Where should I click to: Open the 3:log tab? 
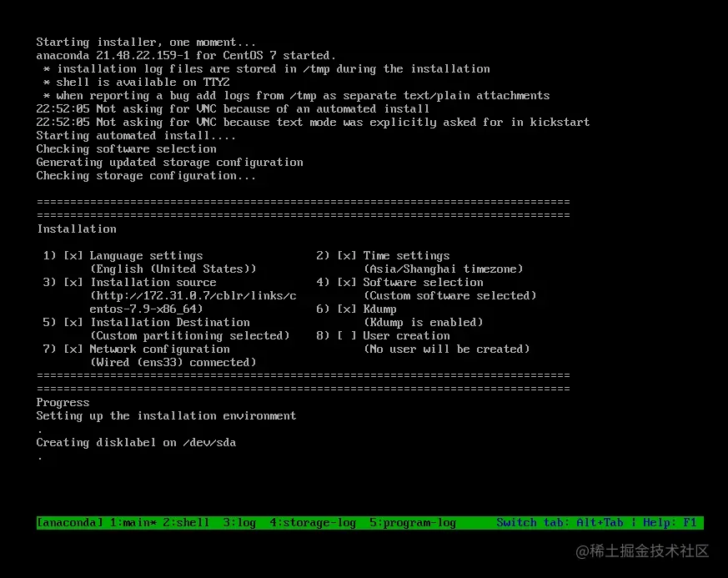pyautogui.click(x=239, y=522)
